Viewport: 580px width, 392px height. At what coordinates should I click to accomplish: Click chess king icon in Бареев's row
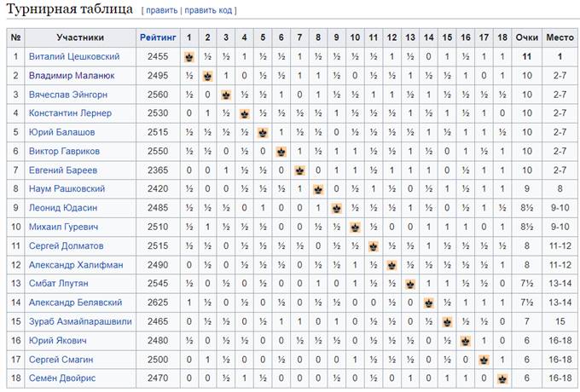[299, 170]
